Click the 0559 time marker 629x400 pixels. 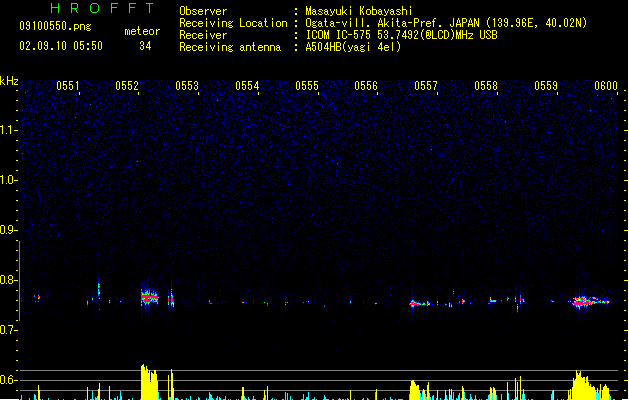pos(546,86)
